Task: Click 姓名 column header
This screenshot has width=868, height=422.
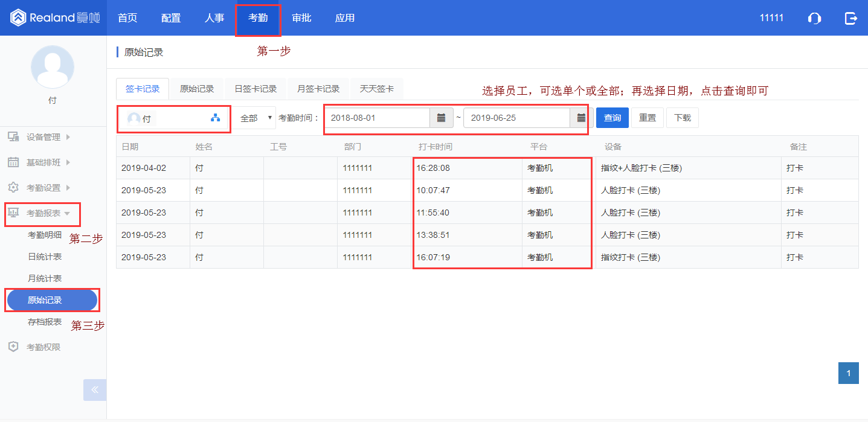Action: point(204,147)
